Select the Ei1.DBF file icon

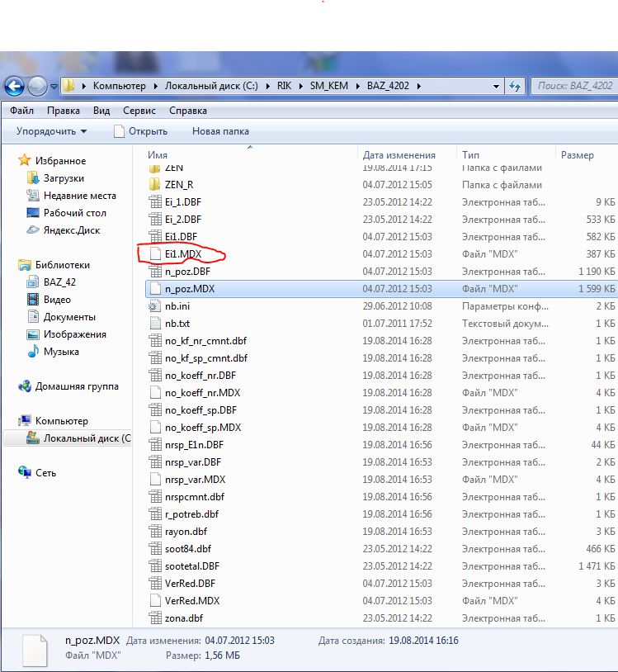point(155,237)
